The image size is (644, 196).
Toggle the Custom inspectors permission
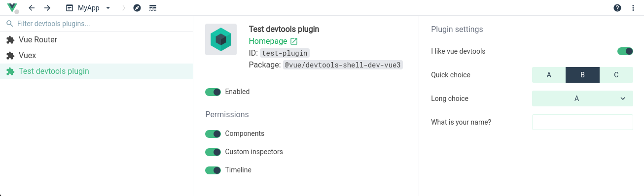point(213,152)
